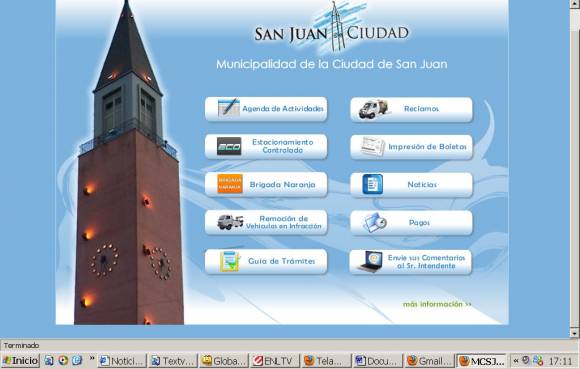Click the third quick launch icon before the chevron
The image size is (580, 369).
tap(77, 360)
